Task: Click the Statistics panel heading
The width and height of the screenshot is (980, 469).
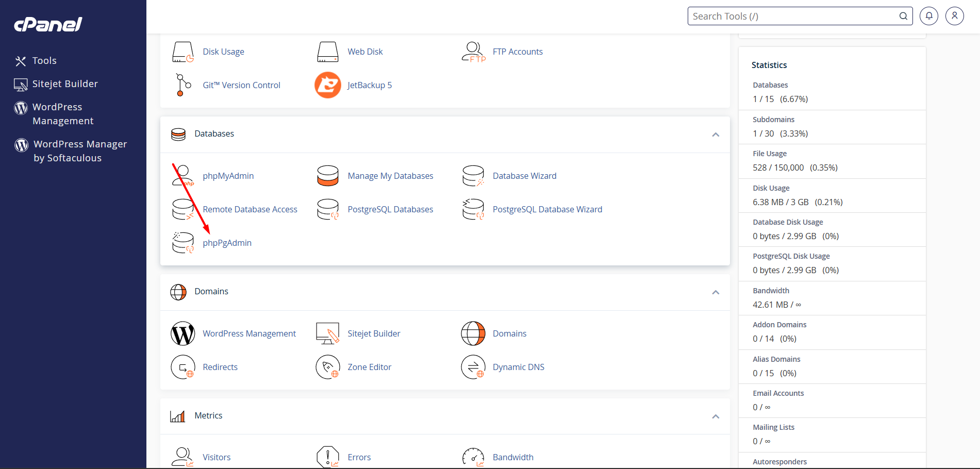Action: pyautogui.click(x=769, y=65)
